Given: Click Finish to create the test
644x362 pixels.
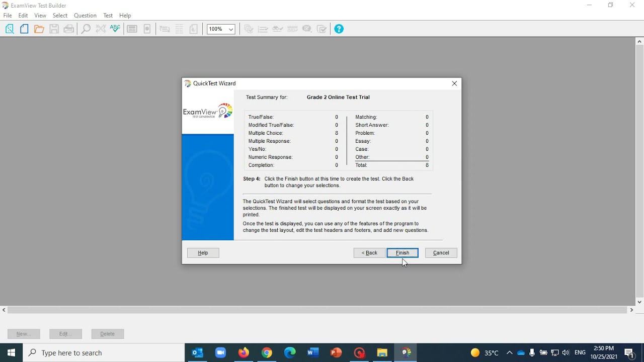Looking at the screenshot, I should point(403,253).
